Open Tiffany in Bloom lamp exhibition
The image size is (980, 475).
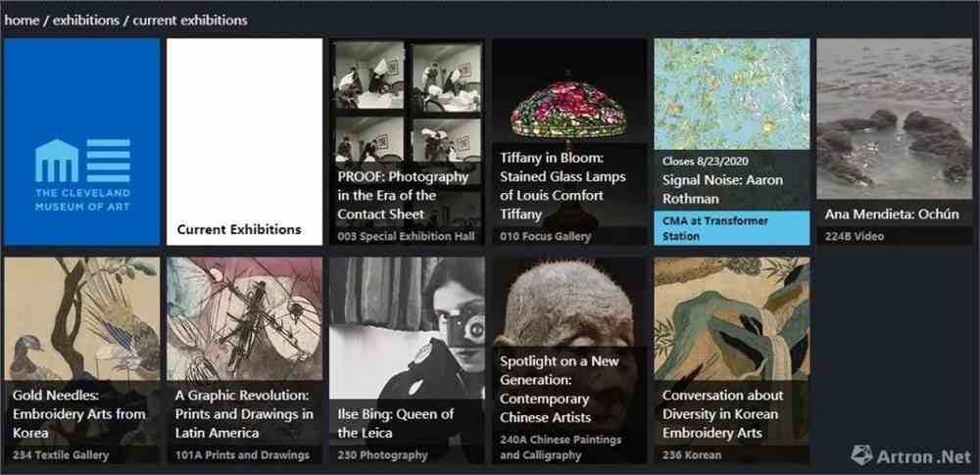click(569, 142)
